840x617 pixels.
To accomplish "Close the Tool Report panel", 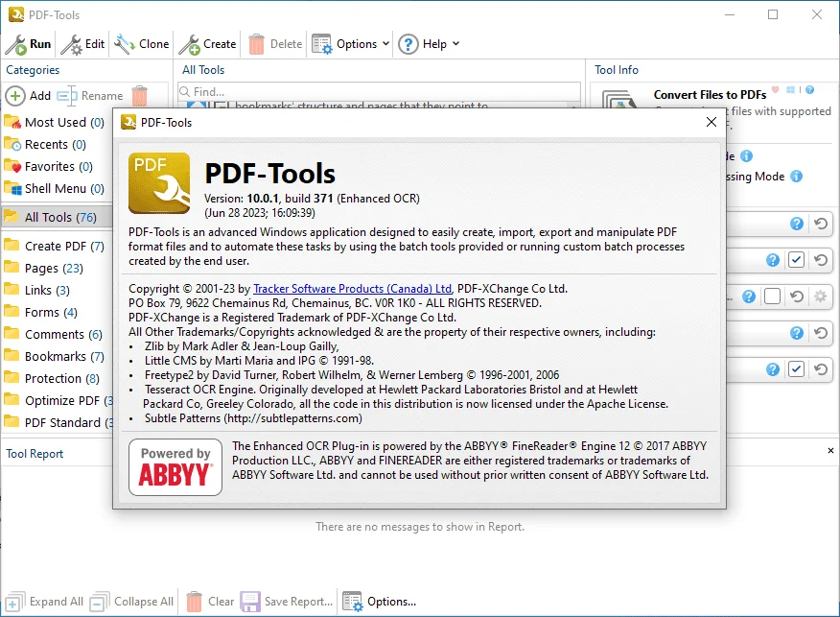I will click(x=831, y=451).
